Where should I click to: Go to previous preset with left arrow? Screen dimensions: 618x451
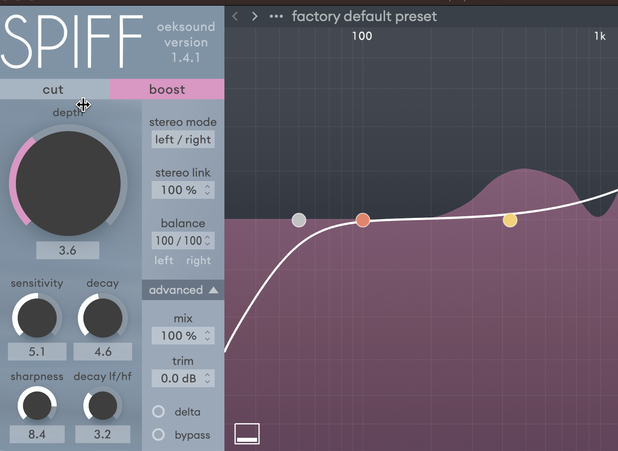(x=235, y=16)
